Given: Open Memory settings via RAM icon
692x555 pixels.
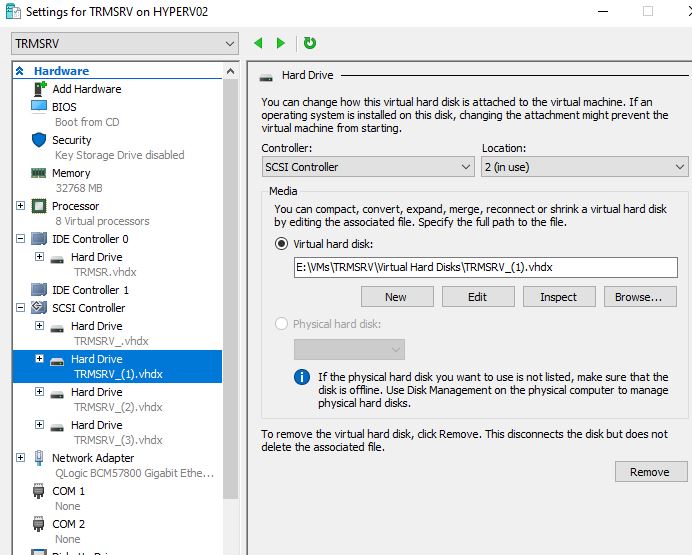Looking at the screenshot, I should point(38,173).
